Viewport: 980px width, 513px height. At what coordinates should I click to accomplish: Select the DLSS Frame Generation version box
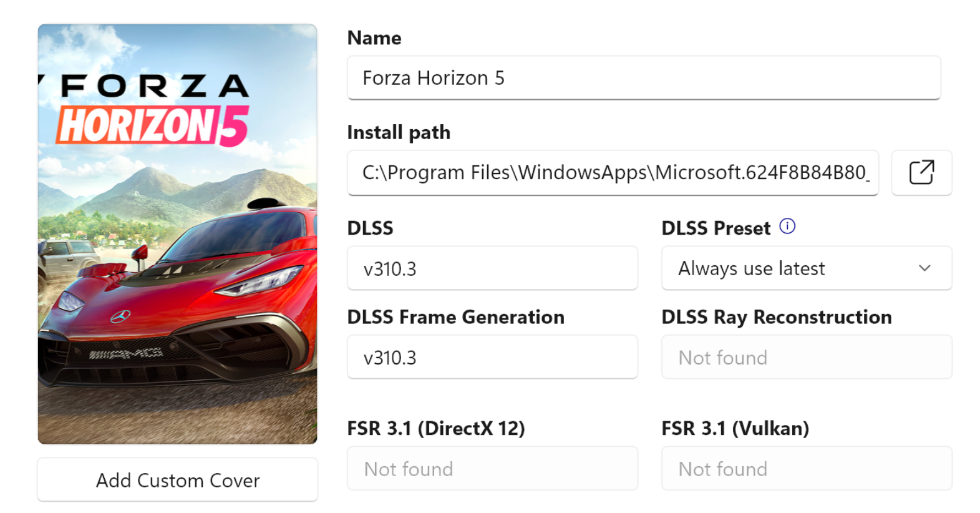point(492,358)
